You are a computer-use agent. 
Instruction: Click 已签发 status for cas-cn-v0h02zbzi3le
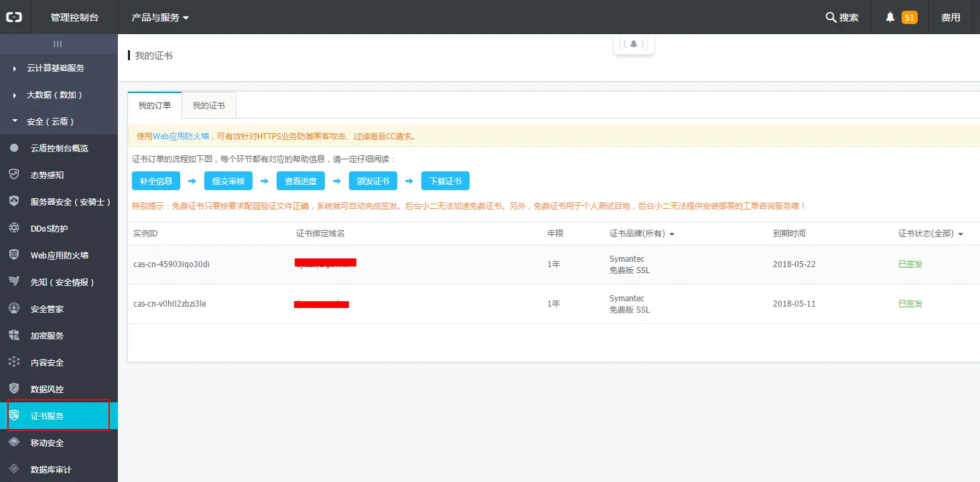[x=910, y=304]
